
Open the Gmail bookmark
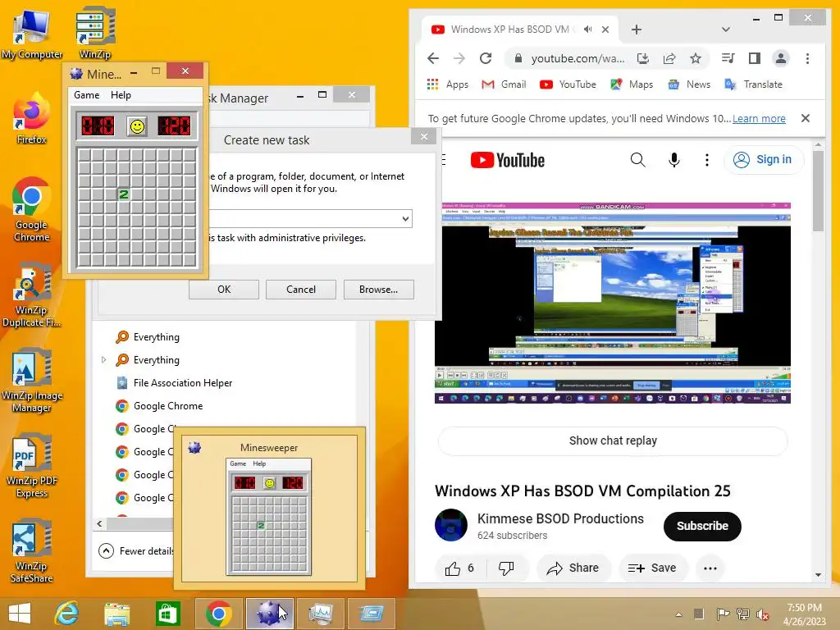point(504,84)
